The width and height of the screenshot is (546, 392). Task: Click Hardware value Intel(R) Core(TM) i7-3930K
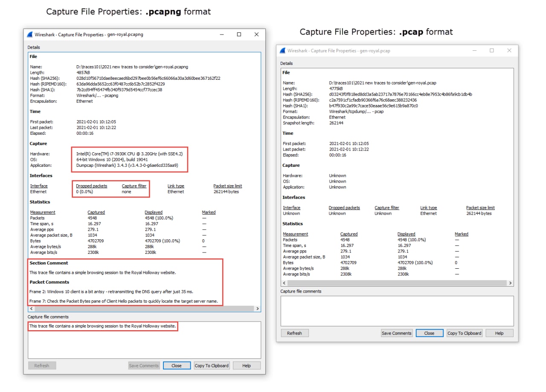(129, 154)
